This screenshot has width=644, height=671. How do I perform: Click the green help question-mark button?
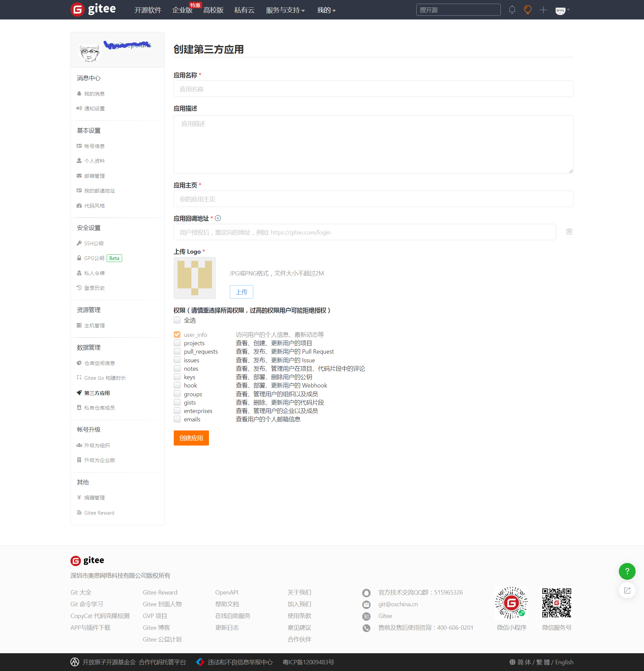click(627, 571)
